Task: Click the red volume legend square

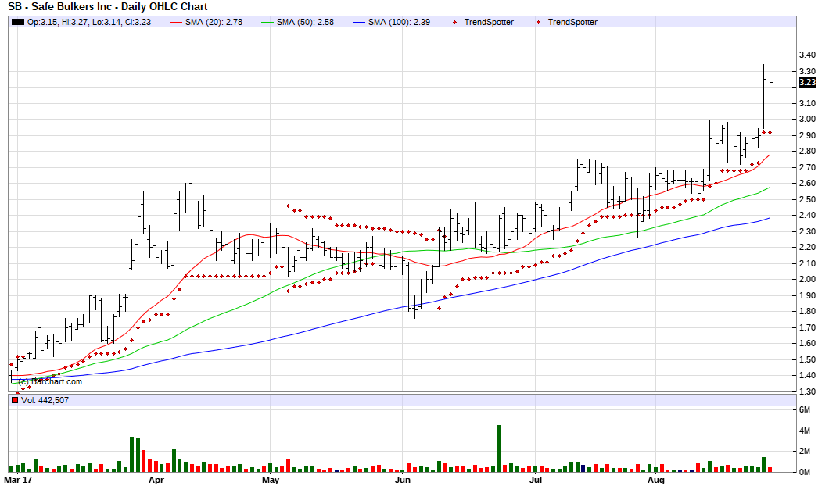Action: [15, 400]
